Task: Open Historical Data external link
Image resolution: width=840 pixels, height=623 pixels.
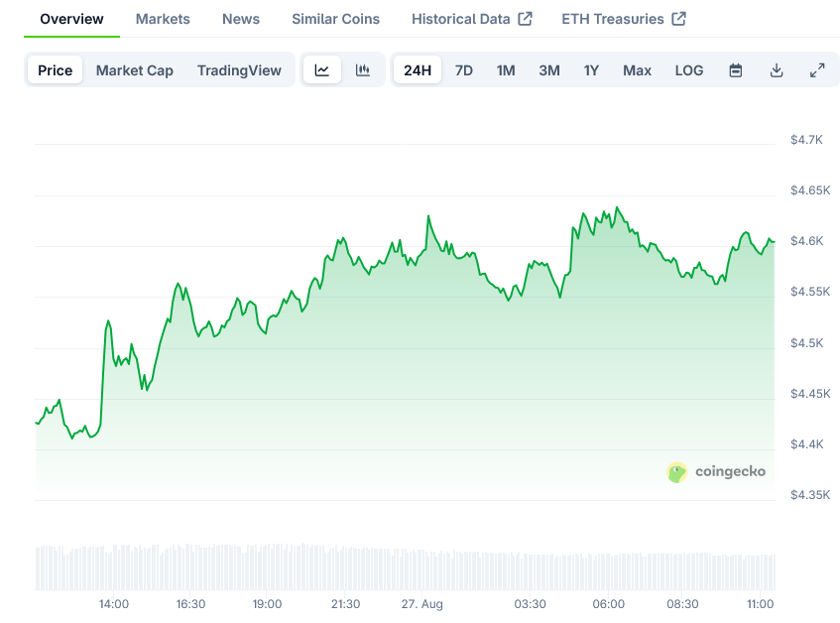Action: 471,19
